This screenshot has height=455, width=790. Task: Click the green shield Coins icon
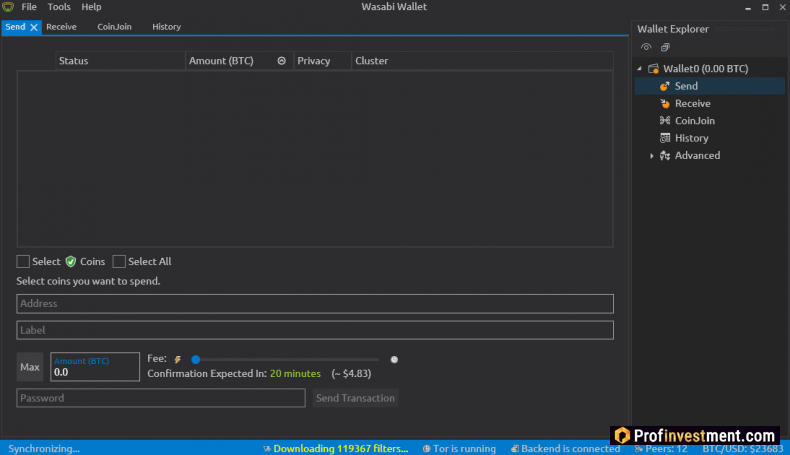[71, 262]
